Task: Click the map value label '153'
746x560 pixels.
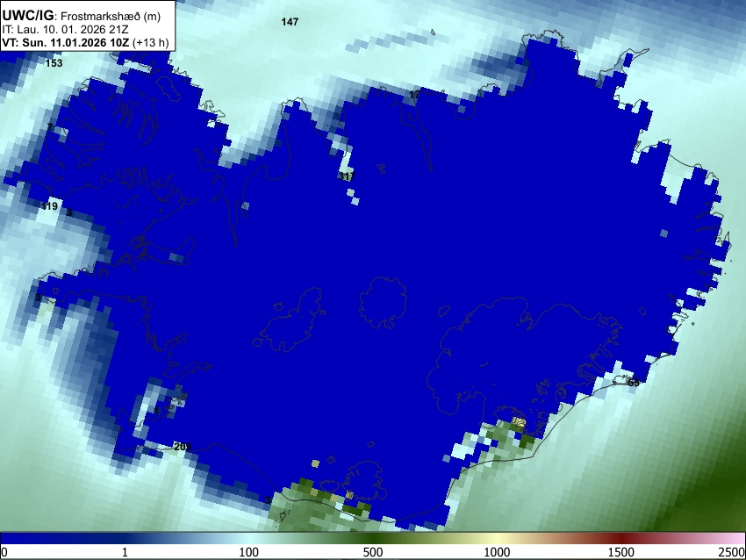Action: click(54, 63)
